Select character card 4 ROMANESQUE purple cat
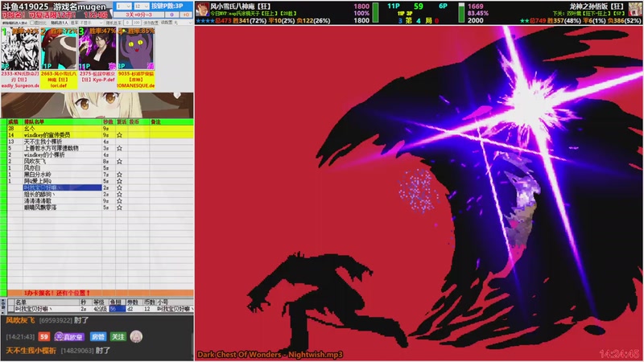The image size is (644, 362). pos(136,58)
